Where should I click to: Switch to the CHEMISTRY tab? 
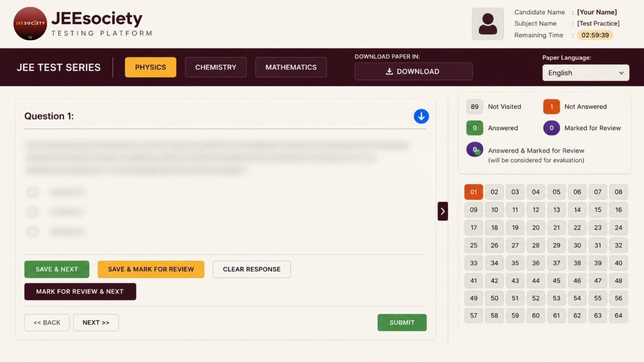click(x=216, y=67)
